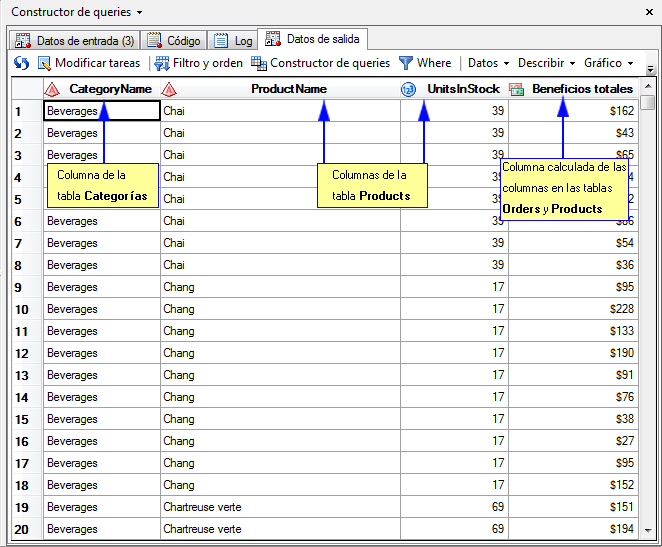
Task: Click the refresh icon in the toolbar
Action: click(x=21, y=63)
